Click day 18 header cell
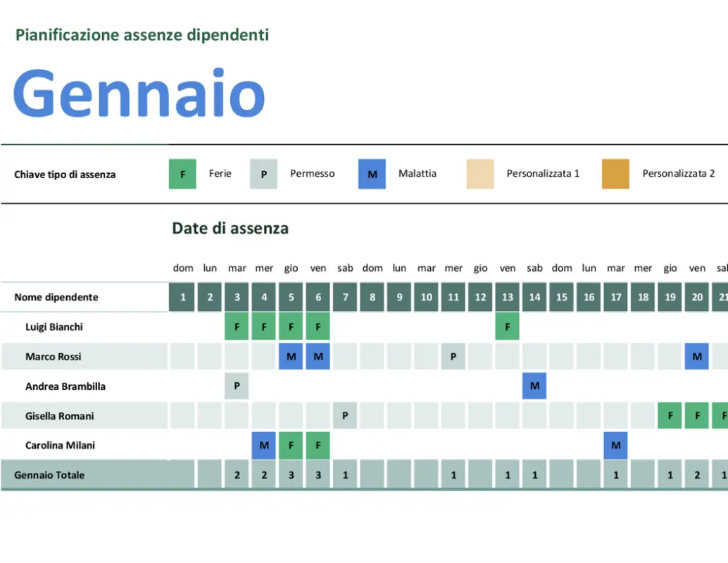The image size is (728, 563). coord(643,297)
